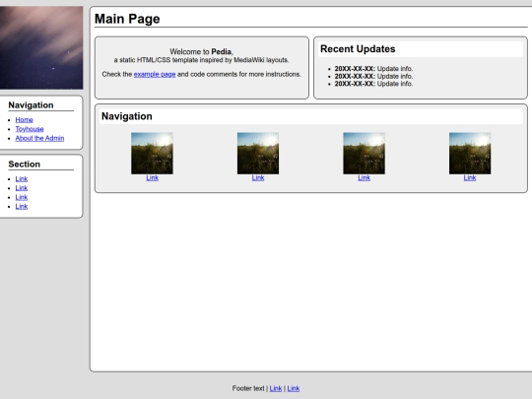This screenshot has width=532, height=399.
Task: Follow the Link under the fourth thumbnail
Action: (x=470, y=177)
